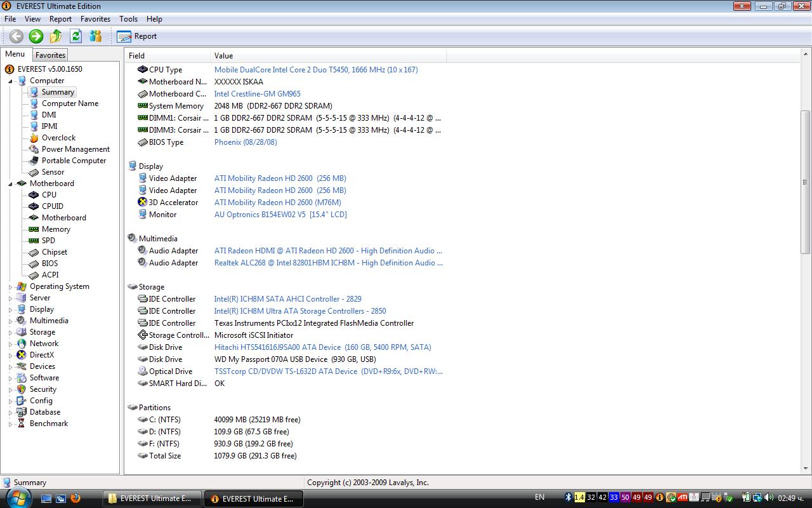812x508 pixels.
Task: Click the CPU chip icon in tree
Action: pyautogui.click(x=34, y=195)
